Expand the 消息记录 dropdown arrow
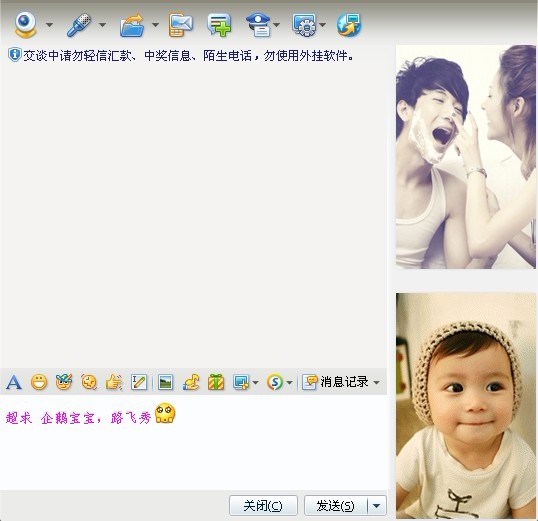Image resolution: width=538 pixels, height=521 pixels. 376,382
